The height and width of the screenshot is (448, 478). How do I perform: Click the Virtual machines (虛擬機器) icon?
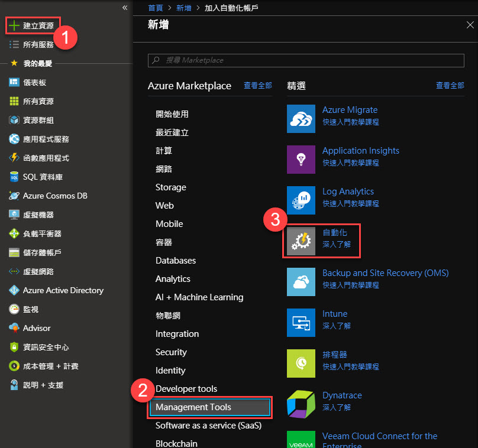point(14,215)
